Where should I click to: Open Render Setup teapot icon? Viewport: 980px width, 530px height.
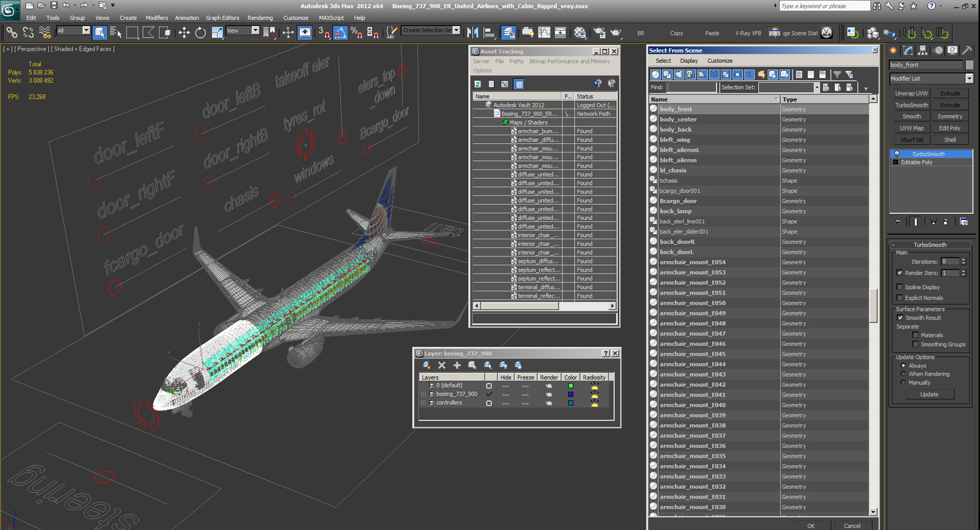(x=599, y=32)
